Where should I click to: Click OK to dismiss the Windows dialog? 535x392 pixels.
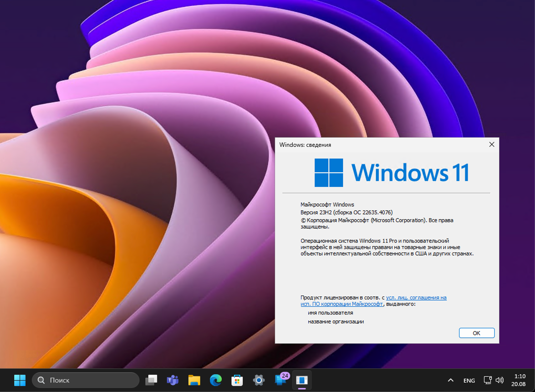(x=477, y=333)
